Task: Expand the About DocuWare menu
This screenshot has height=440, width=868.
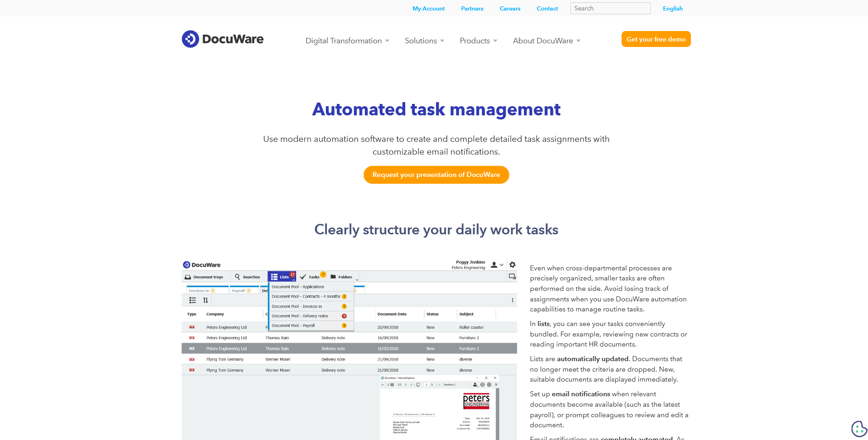Action: 546,41
